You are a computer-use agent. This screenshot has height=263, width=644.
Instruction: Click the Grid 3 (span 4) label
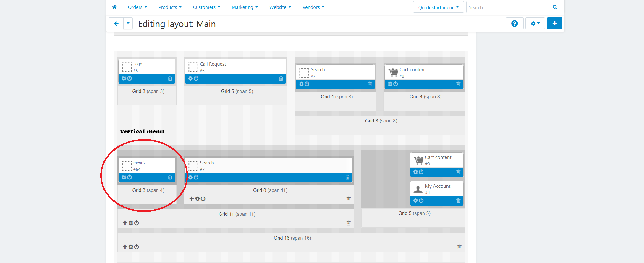(148, 190)
